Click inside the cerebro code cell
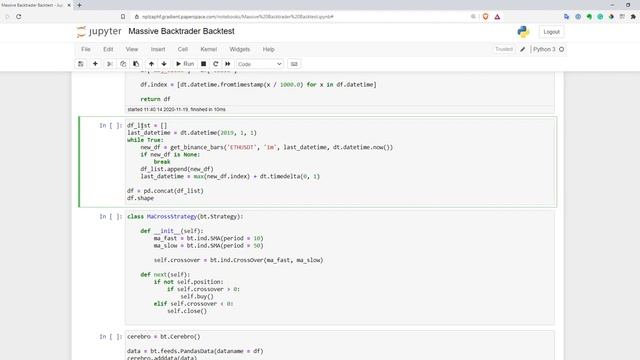 pyautogui.click(x=340, y=345)
